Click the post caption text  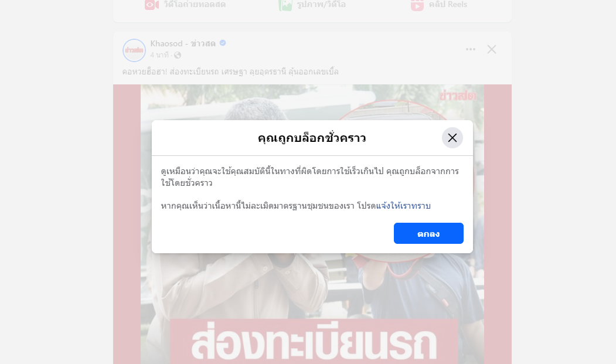[x=230, y=72]
